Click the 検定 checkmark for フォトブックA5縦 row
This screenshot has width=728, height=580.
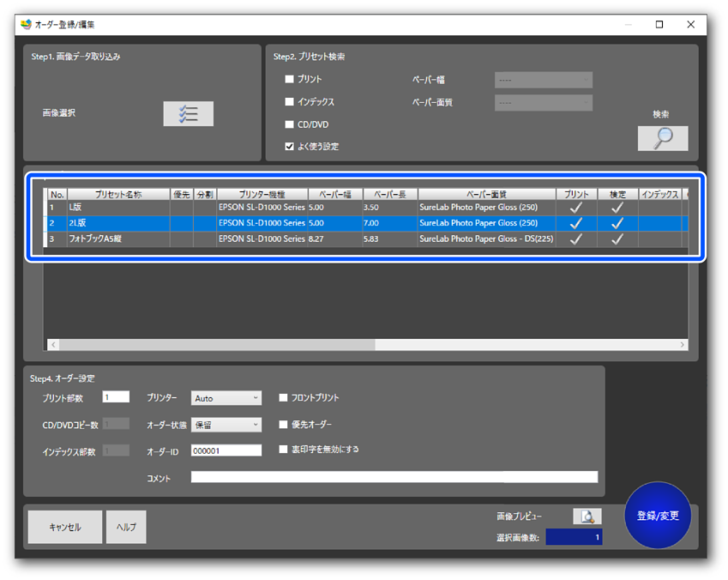coord(617,239)
